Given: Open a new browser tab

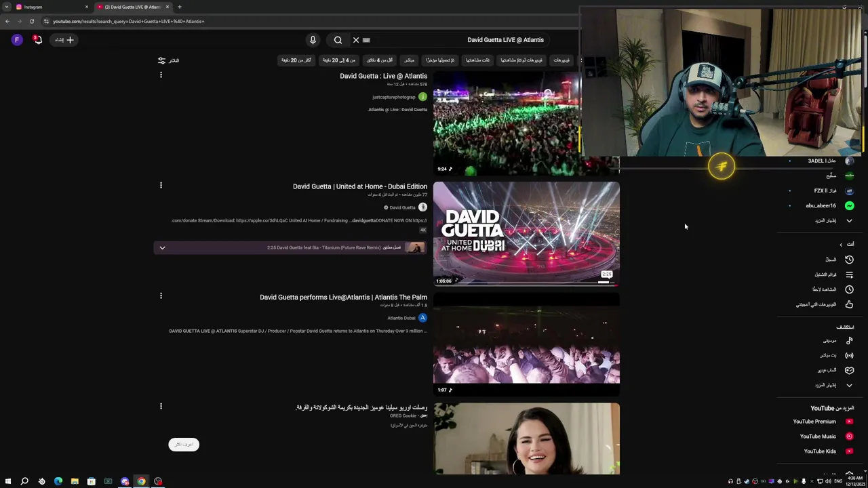Looking at the screenshot, I should pos(180,7).
